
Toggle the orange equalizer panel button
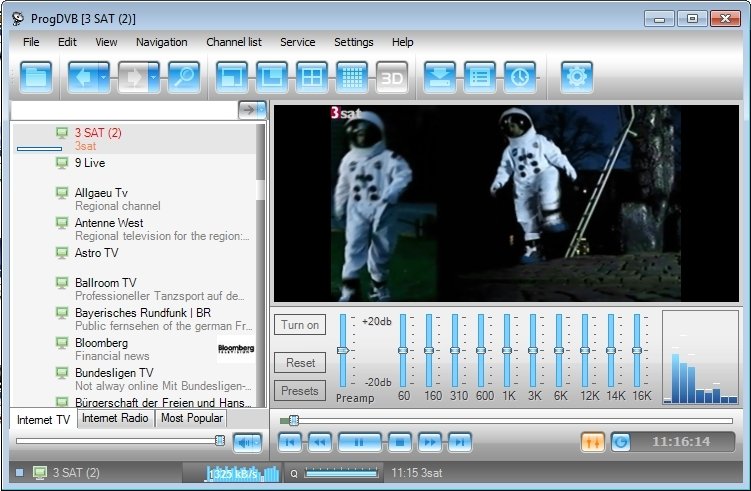(592, 442)
